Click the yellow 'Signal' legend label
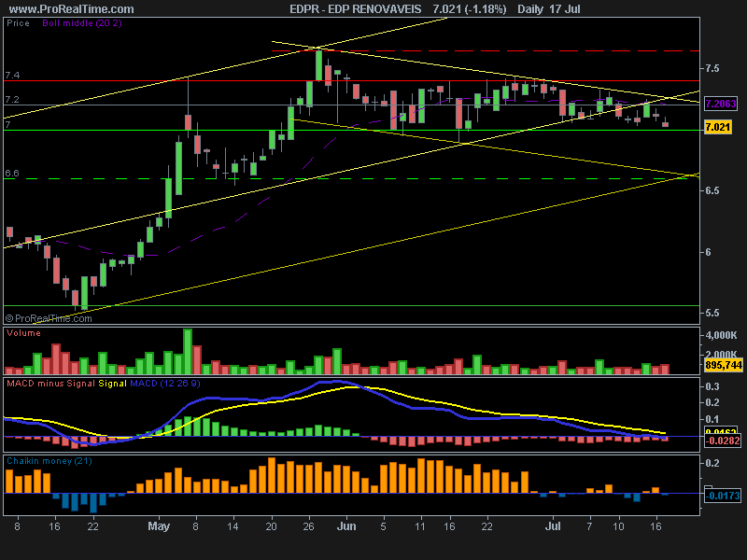The image size is (747, 560). pyautogui.click(x=112, y=384)
